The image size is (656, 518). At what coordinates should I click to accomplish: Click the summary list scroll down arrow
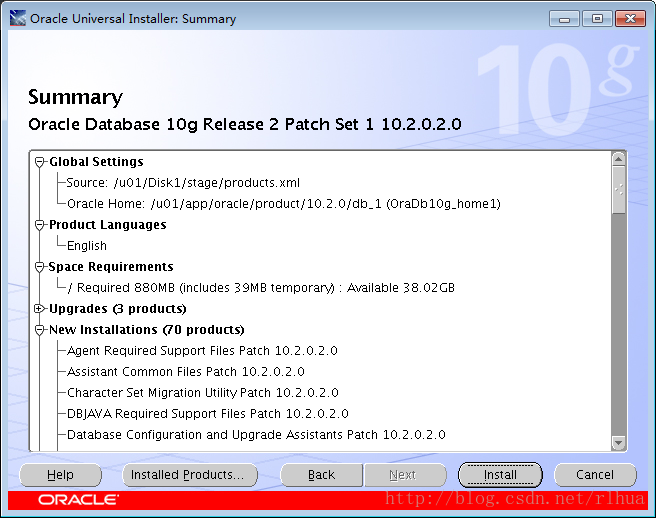click(618, 442)
